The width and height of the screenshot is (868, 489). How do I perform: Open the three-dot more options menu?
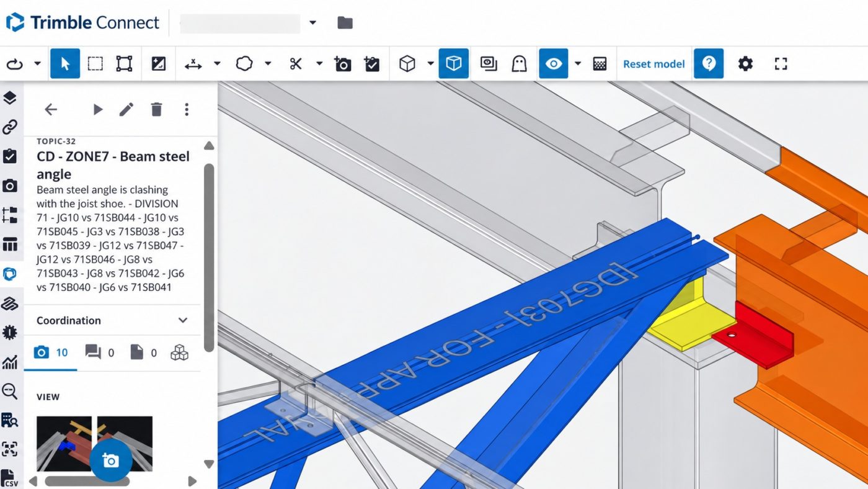pos(187,110)
